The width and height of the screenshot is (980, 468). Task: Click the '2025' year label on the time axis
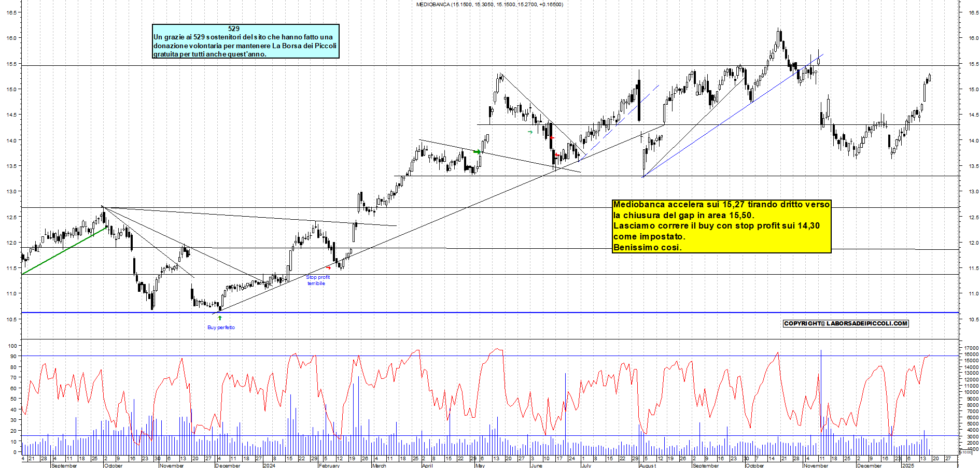(908, 465)
